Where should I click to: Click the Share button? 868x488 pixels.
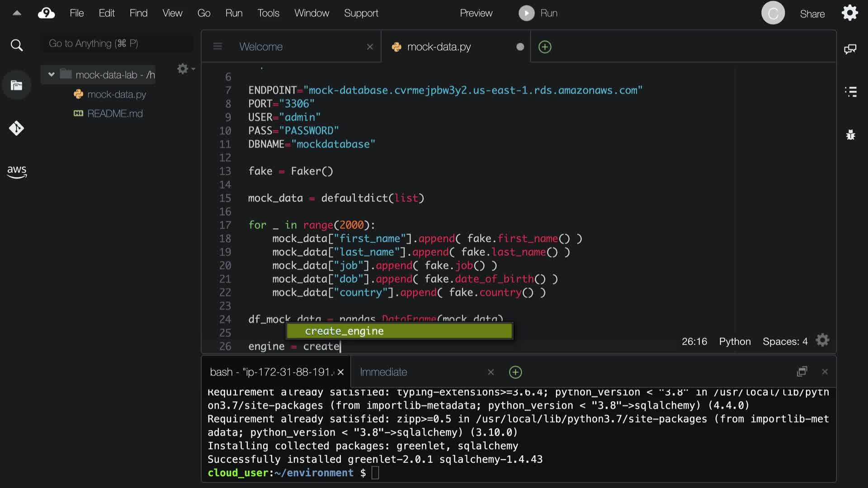812,14
